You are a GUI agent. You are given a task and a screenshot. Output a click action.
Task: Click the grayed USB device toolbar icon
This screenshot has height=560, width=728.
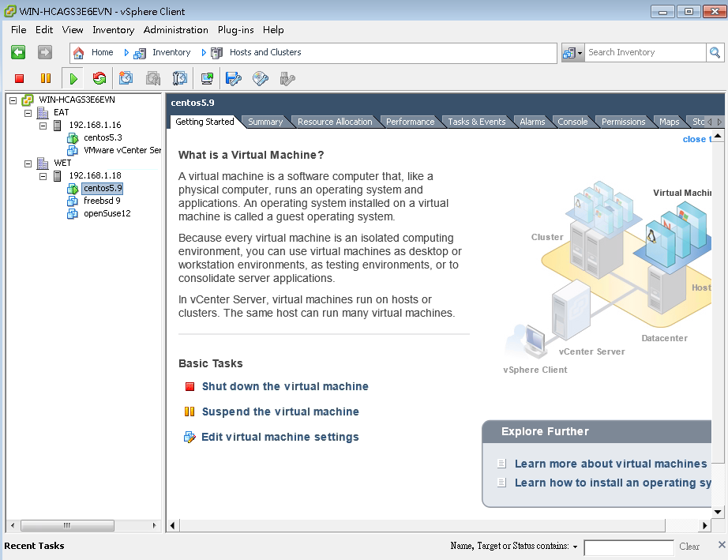tap(287, 78)
